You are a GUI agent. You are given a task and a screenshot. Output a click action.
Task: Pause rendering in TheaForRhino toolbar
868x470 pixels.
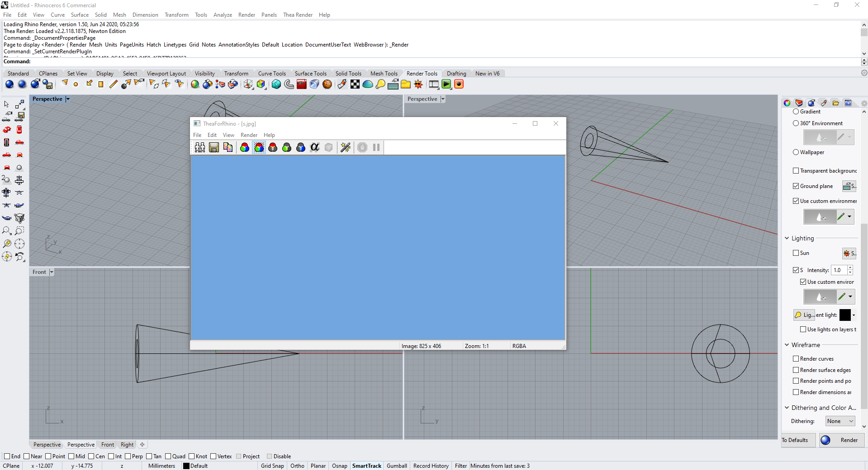(x=376, y=147)
